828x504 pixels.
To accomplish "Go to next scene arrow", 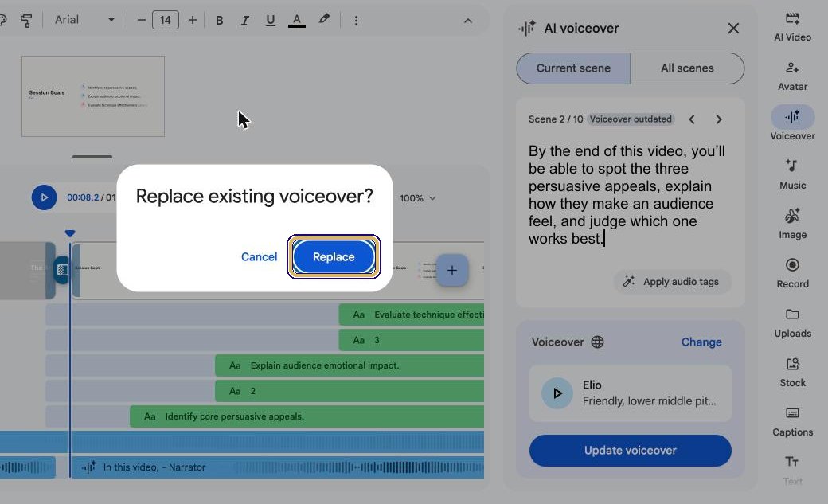I will 719,119.
